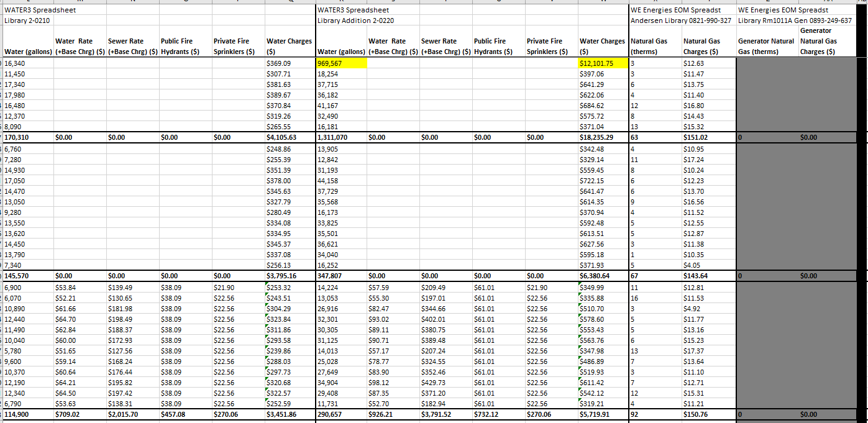The width and height of the screenshot is (868, 423).
Task: Click the public fire hydrants total $457.08
Action: (x=185, y=414)
